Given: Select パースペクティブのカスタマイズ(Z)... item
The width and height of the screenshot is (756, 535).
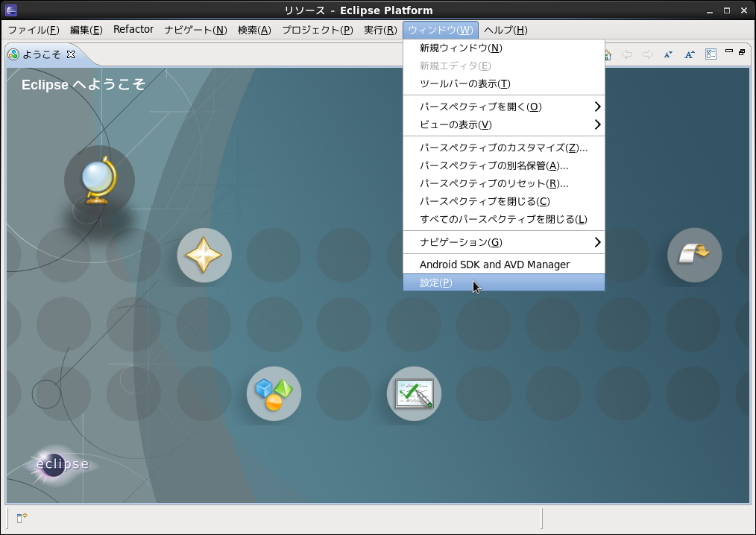Looking at the screenshot, I should tap(504, 148).
